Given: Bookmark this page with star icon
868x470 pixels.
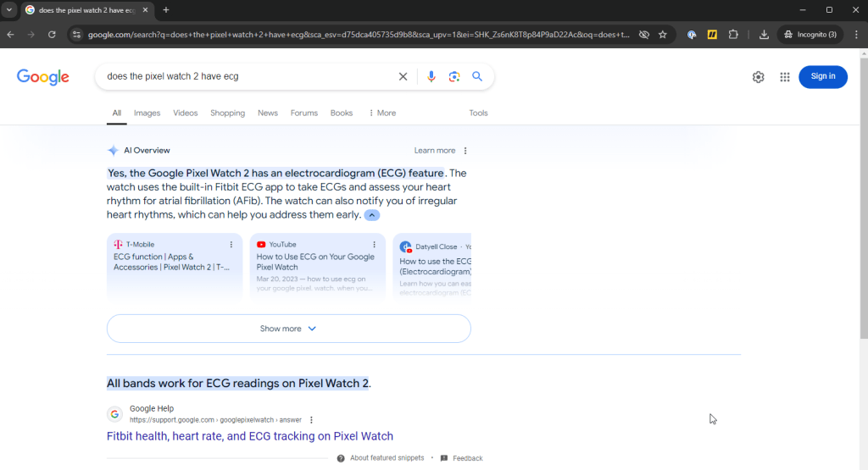Looking at the screenshot, I should (x=663, y=35).
